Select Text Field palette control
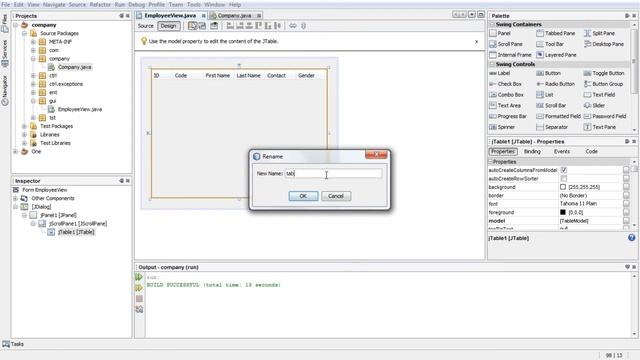Screen dimensions: 640x360 pos(600,95)
